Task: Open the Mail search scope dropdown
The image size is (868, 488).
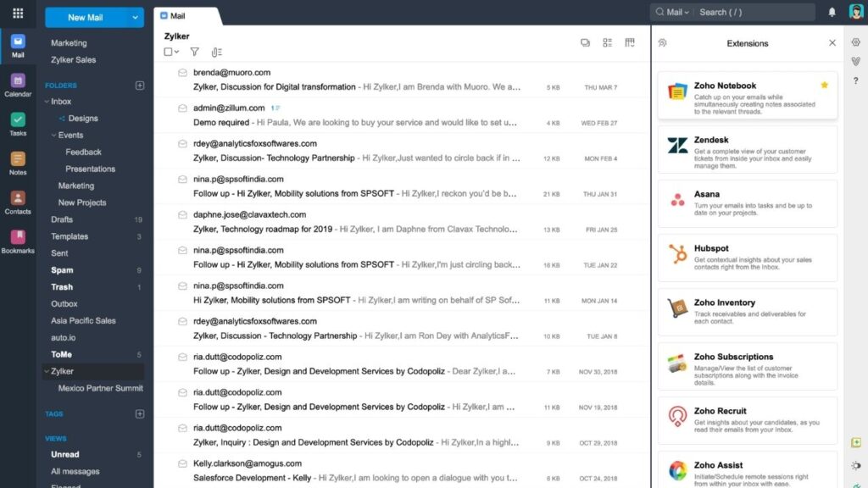Action: 674,12
